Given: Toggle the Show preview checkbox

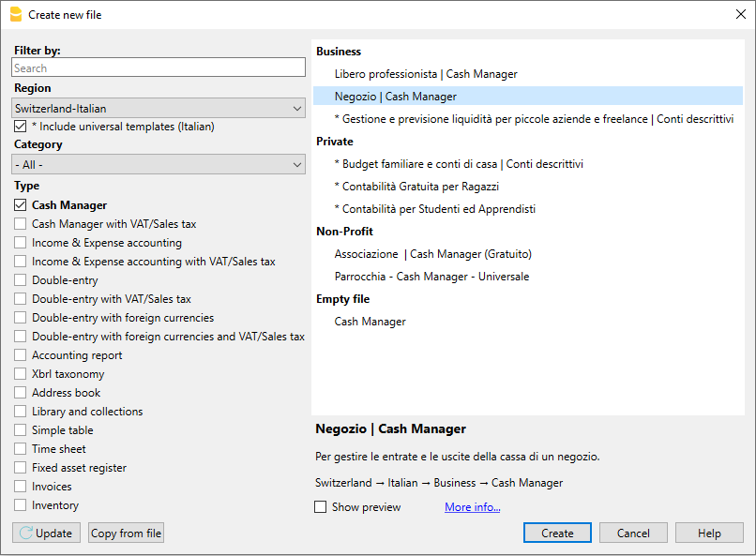Looking at the screenshot, I should 320,507.
